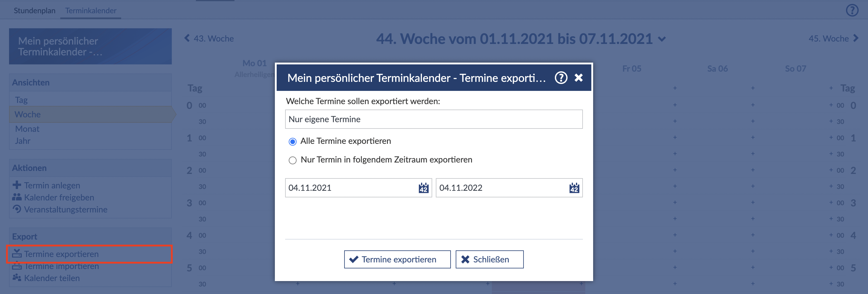Open the 'Nur eigene Termine' dropdown
The image size is (868, 294).
433,119
